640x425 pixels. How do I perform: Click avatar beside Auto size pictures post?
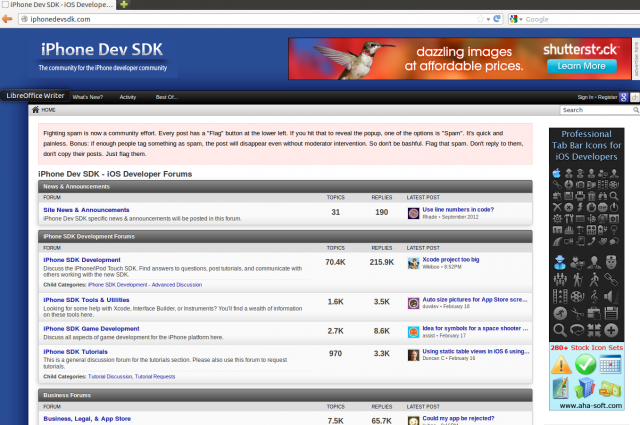(413, 303)
